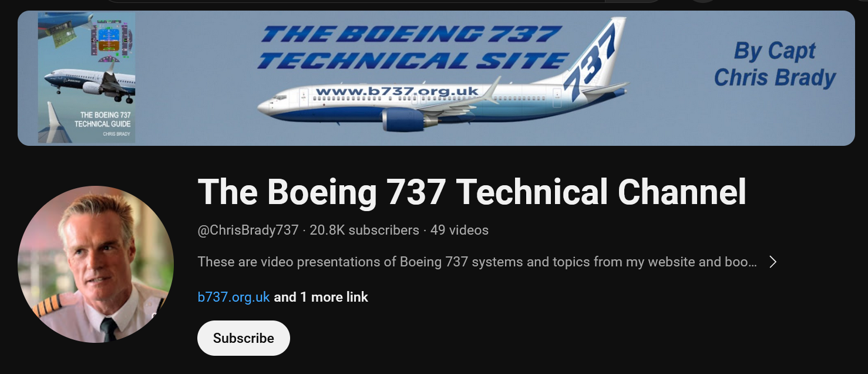This screenshot has width=868, height=374.
Task: Subscribe to The Boeing 737 Technical Channel
Action: [x=244, y=338]
